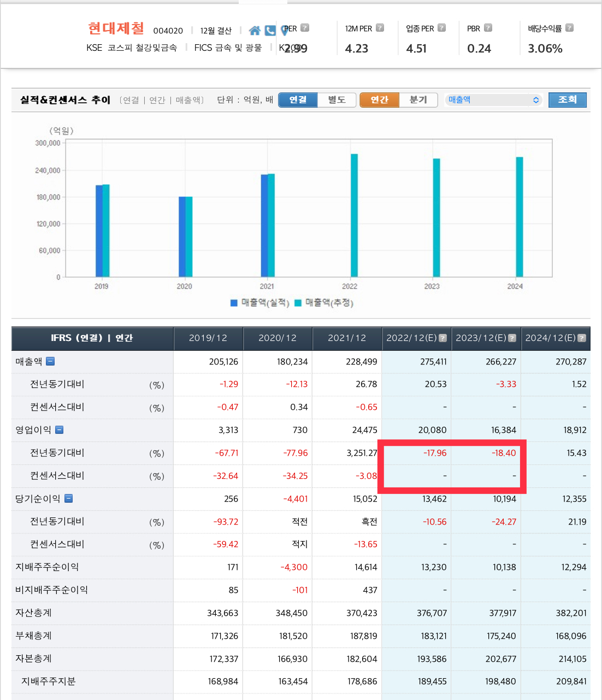Screen dimensions: 602x700
Task: Click the 2022 estimate bar in chart
Action: (354, 215)
